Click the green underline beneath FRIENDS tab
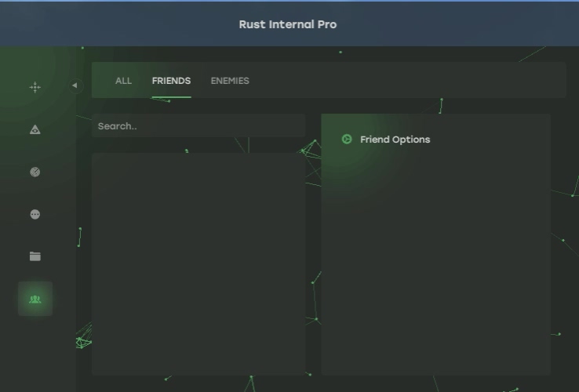The width and height of the screenshot is (579, 392). tap(171, 97)
